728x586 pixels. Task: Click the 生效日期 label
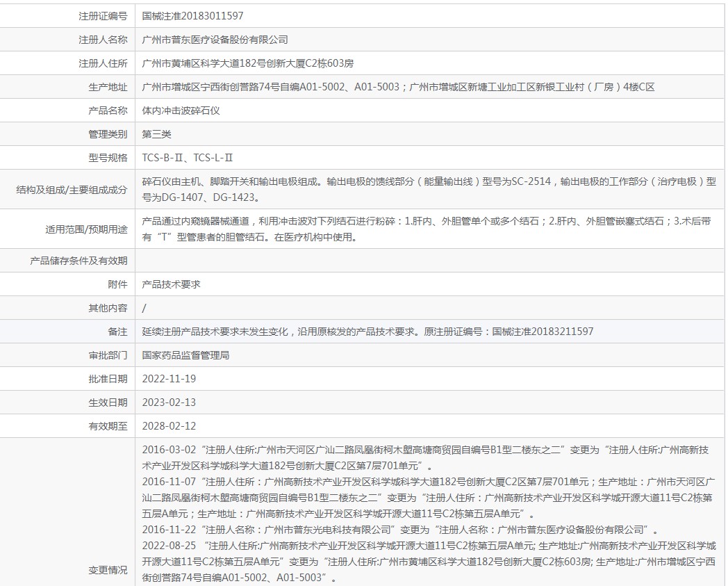108,403
